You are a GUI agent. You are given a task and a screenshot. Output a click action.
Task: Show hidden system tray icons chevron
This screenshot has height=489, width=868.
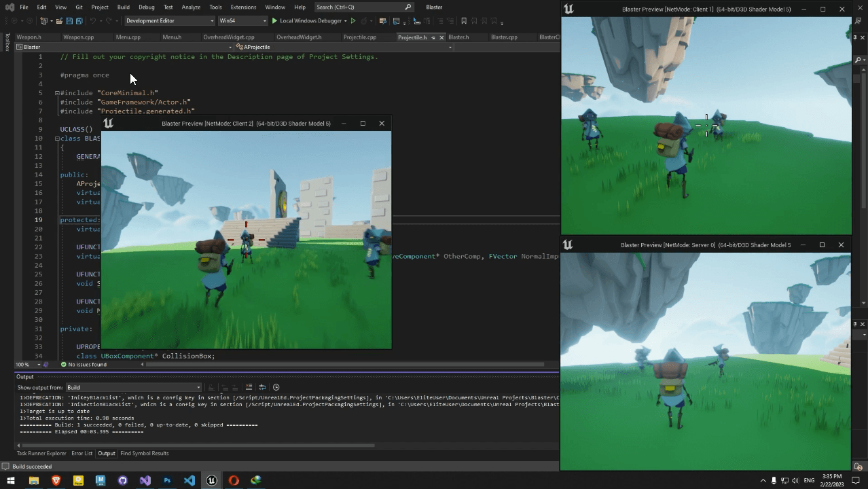(763, 480)
